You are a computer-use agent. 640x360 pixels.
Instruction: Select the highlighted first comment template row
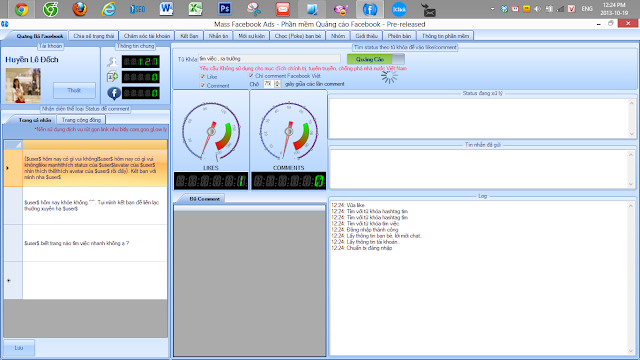point(86,168)
